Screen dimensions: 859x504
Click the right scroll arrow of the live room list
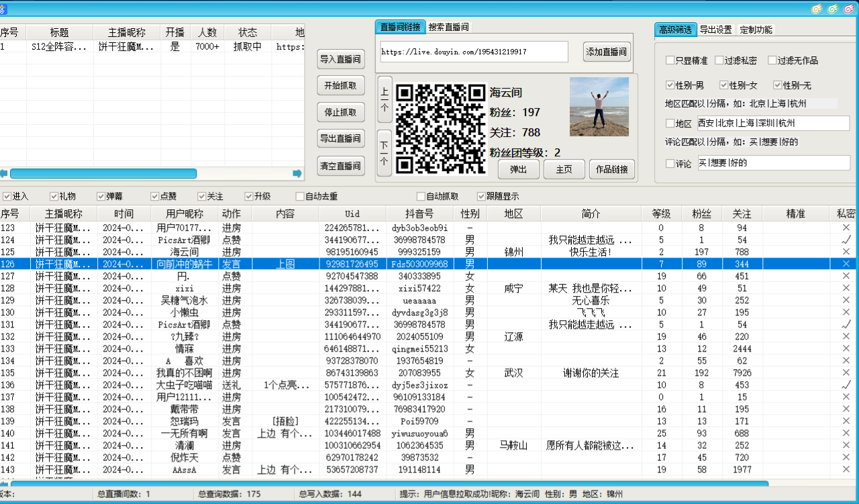coord(297,174)
